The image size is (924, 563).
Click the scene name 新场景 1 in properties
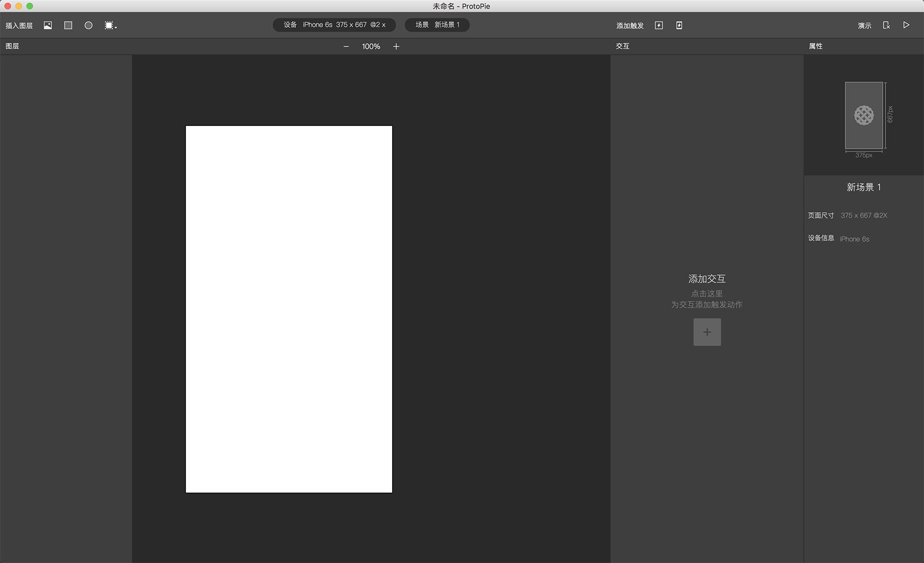(x=864, y=187)
